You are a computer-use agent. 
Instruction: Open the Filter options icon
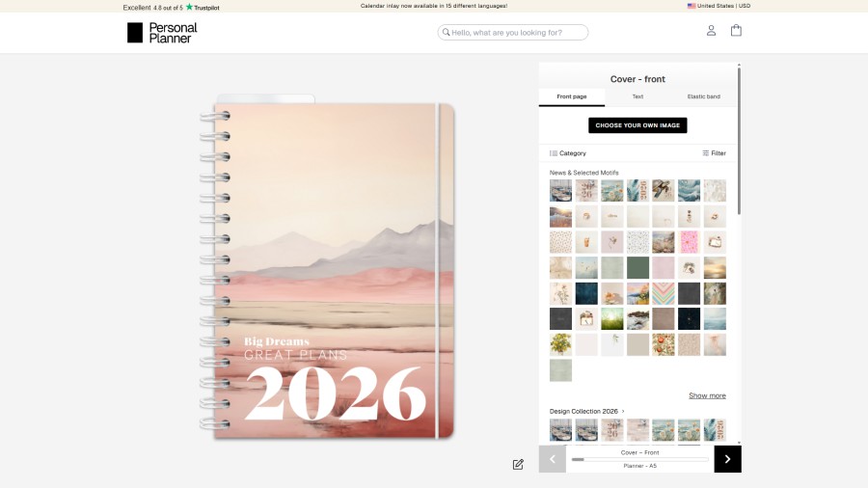coord(714,153)
